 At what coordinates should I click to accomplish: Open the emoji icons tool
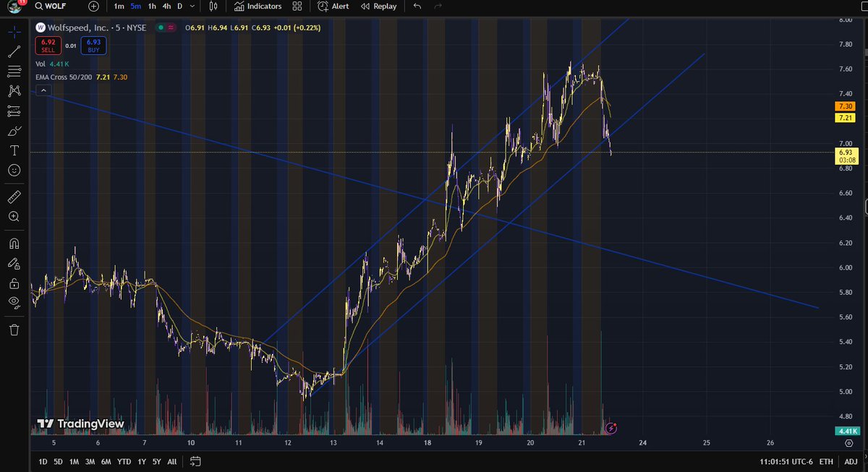pyautogui.click(x=14, y=171)
